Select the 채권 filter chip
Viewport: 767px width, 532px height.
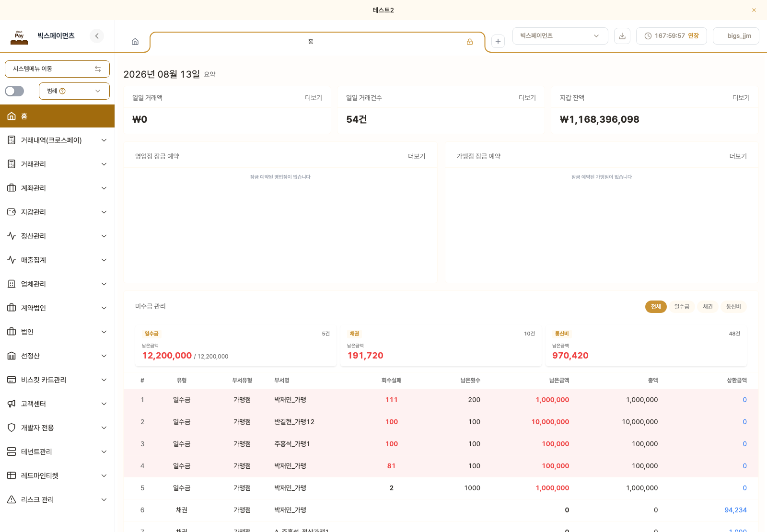pos(708,307)
